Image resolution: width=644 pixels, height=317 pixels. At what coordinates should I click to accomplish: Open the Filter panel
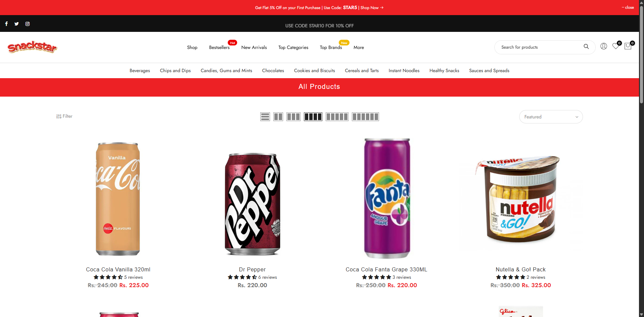click(64, 116)
